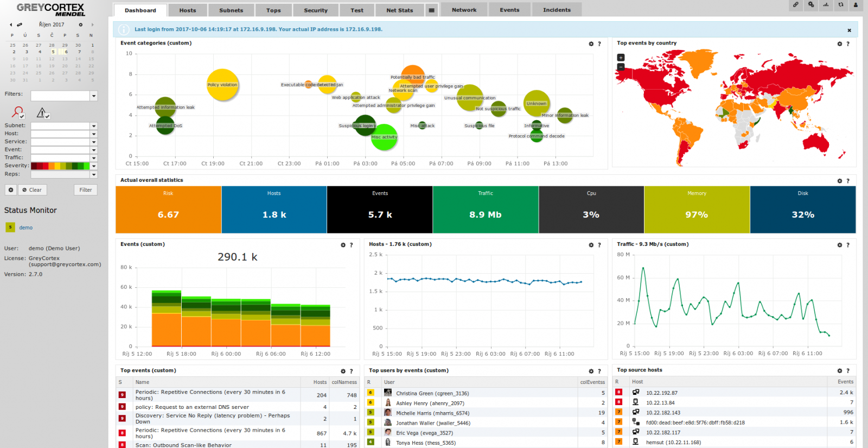Expand the Filters dropdown
The height and width of the screenshot is (448, 868).
click(x=94, y=96)
